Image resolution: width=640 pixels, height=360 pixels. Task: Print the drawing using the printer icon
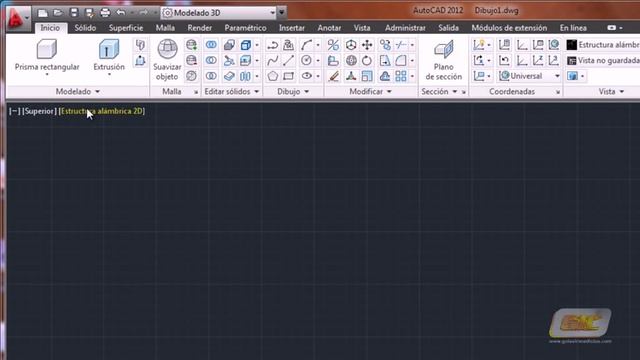pyautogui.click(x=105, y=13)
